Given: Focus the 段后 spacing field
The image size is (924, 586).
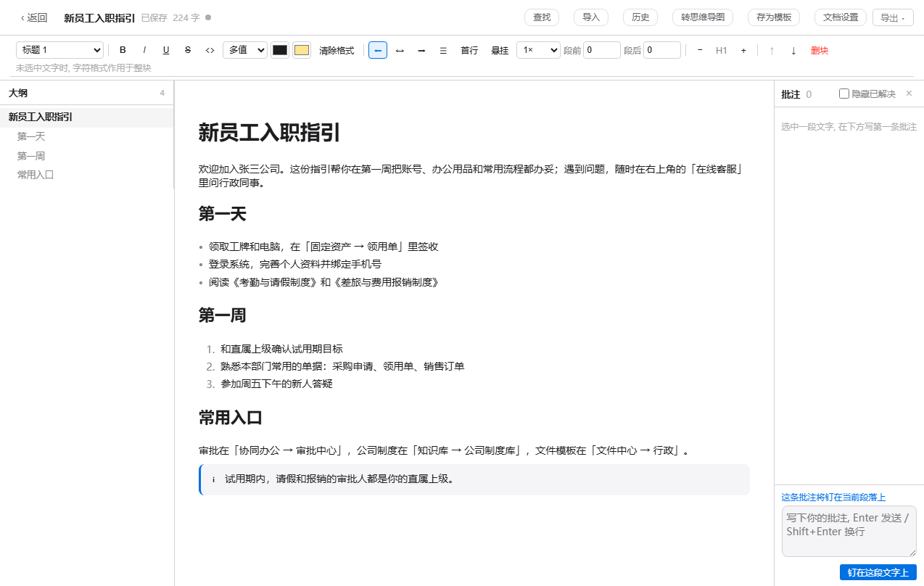Looking at the screenshot, I should click(x=662, y=50).
